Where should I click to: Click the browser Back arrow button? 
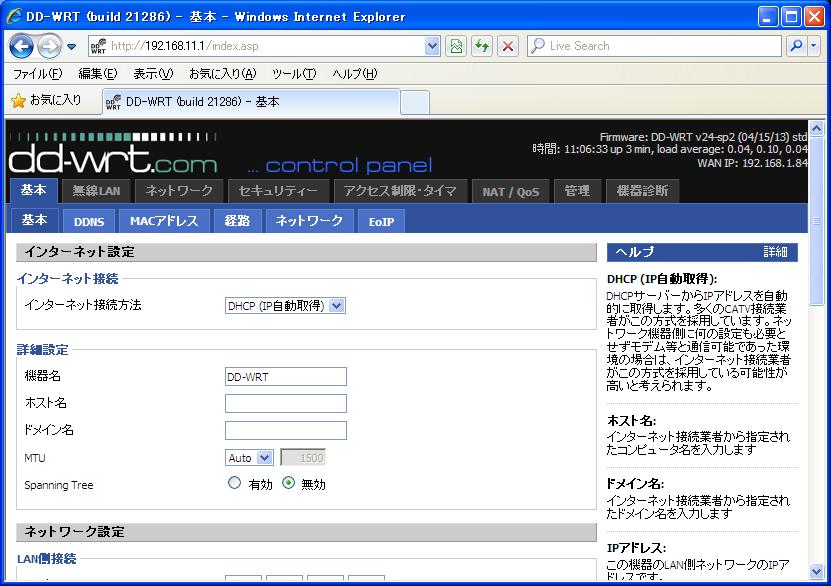point(21,47)
